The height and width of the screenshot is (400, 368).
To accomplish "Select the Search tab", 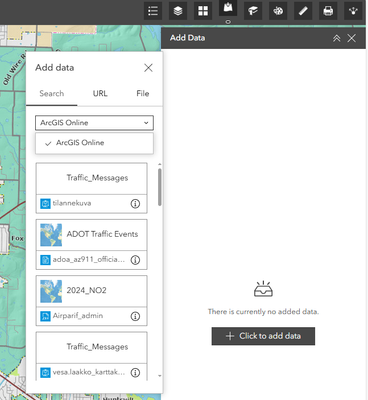I will pyautogui.click(x=52, y=94).
